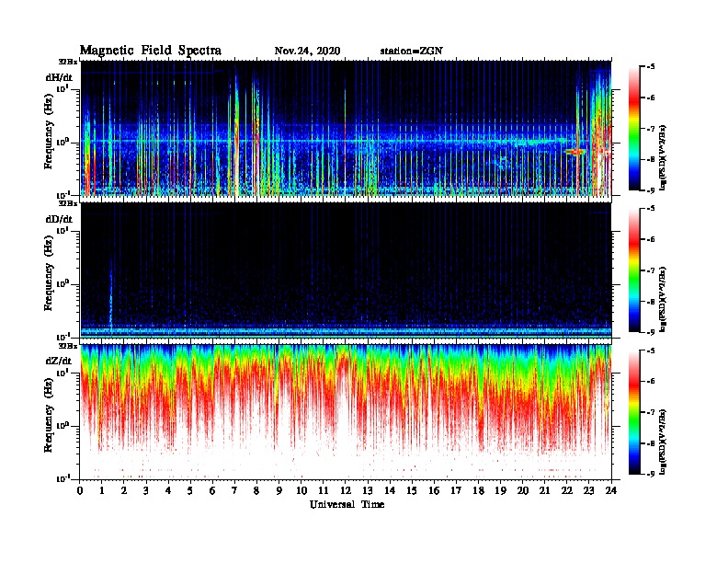Click the dZ/dt panel's color bar
This screenshot has width=728, height=563.
[634, 412]
